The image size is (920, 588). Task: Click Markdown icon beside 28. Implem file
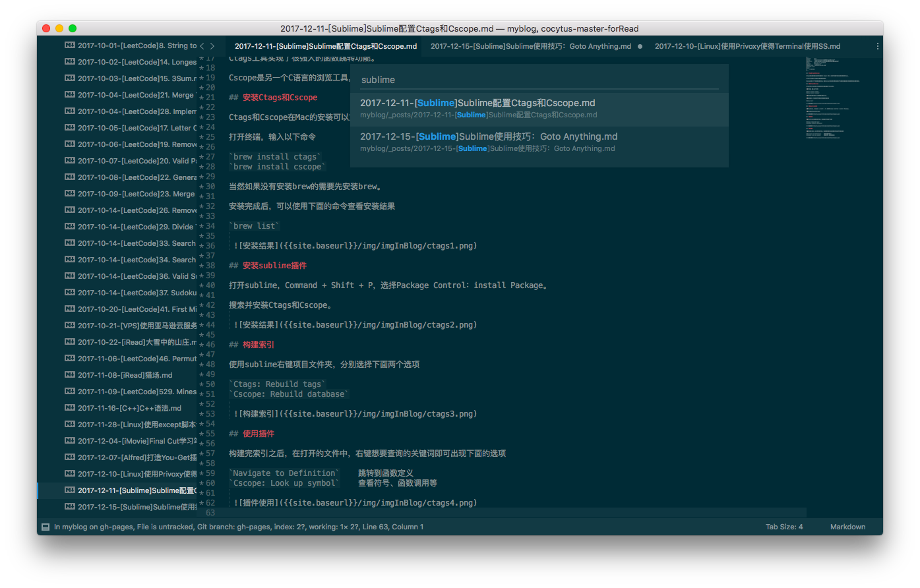[x=70, y=111]
